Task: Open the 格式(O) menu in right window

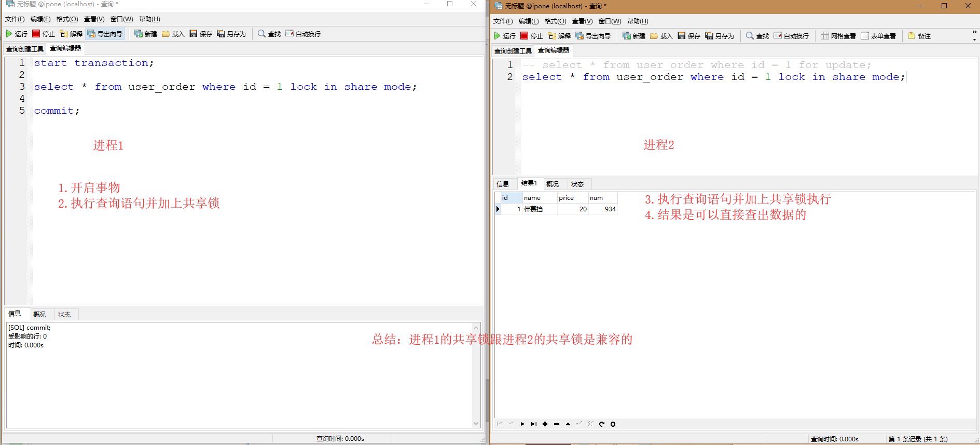Action: pyautogui.click(x=555, y=21)
